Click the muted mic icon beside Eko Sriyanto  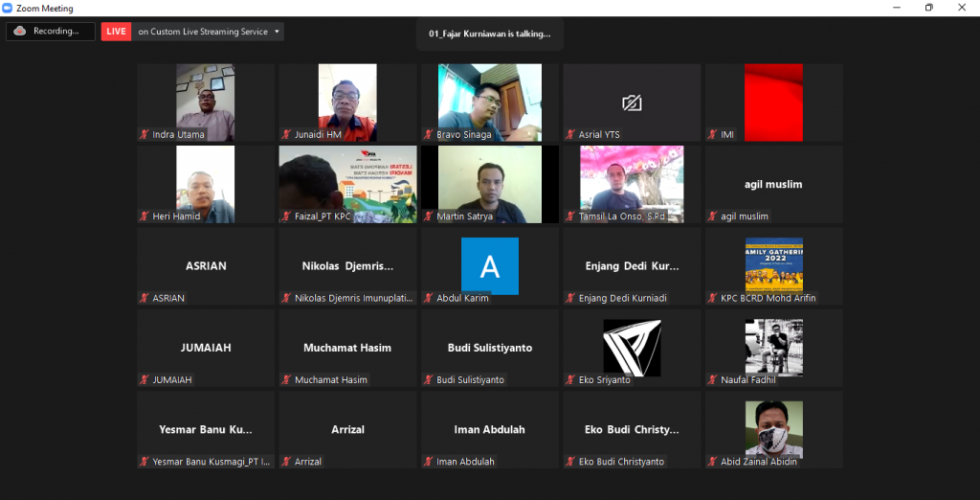pyautogui.click(x=570, y=380)
